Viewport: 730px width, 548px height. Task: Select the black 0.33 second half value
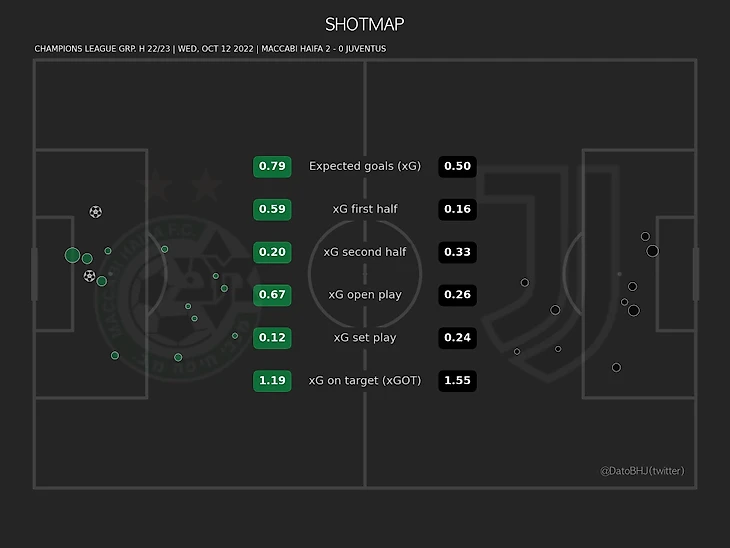click(x=457, y=252)
